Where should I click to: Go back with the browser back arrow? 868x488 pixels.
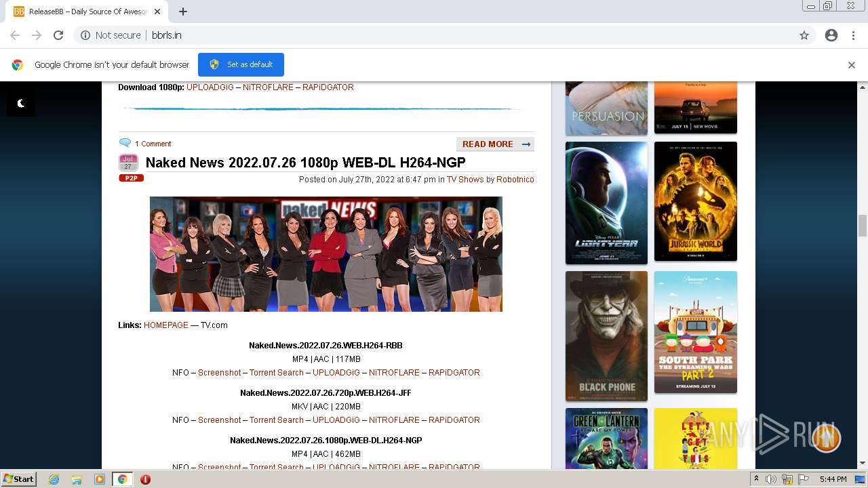[15, 35]
